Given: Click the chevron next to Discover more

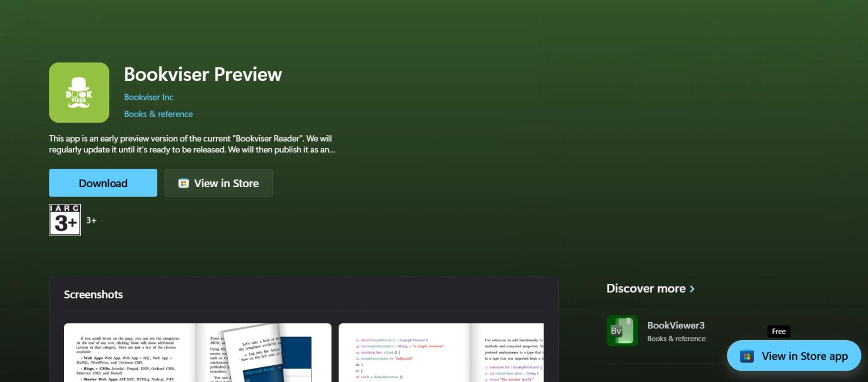Looking at the screenshot, I should [692, 289].
